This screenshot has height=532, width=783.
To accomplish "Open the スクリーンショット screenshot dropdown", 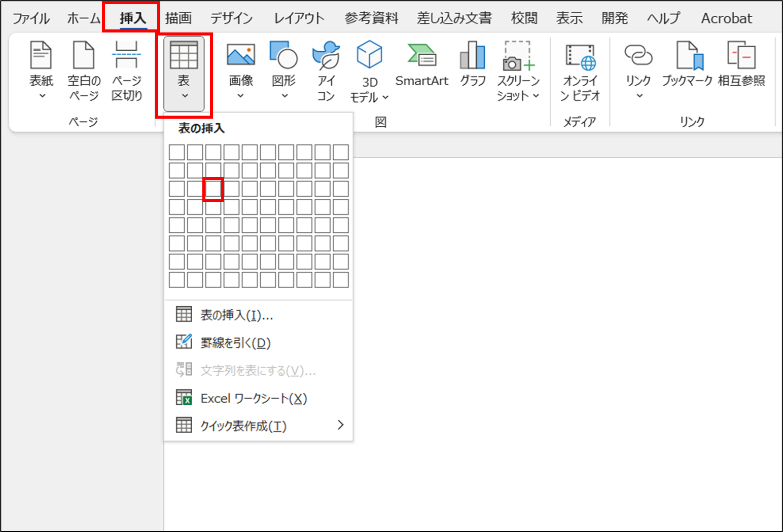I will 536,96.
